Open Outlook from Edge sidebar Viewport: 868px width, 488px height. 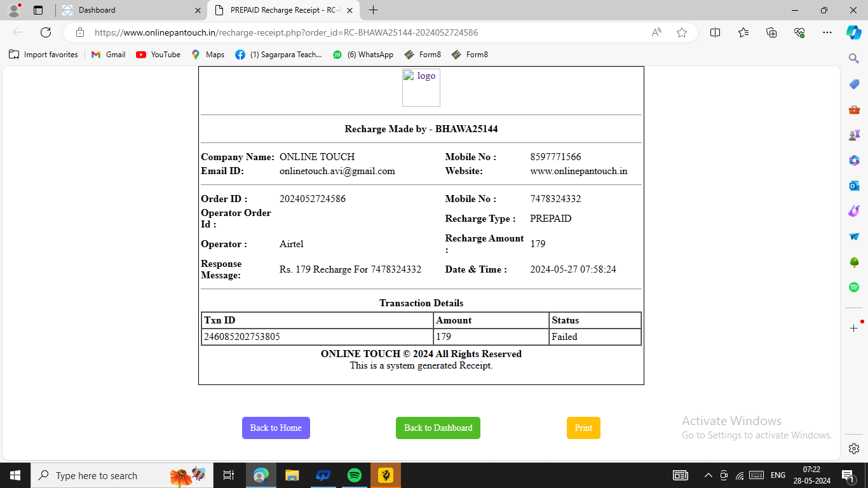854,186
